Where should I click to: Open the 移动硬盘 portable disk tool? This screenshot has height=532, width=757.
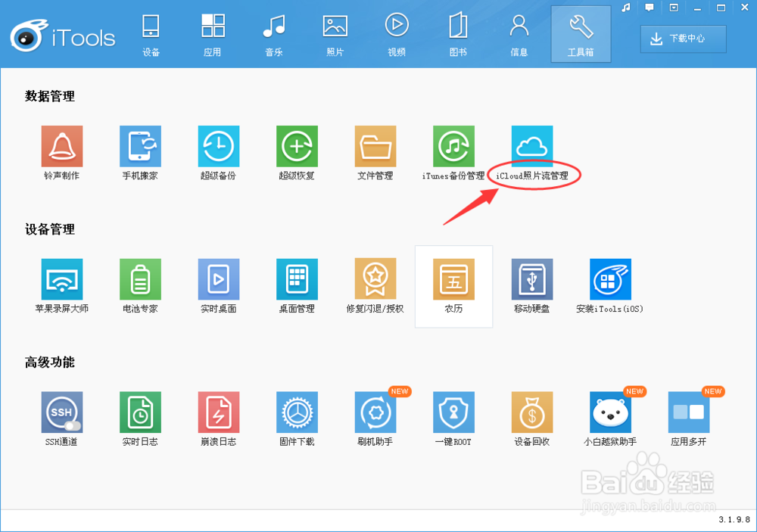pyautogui.click(x=532, y=279)
